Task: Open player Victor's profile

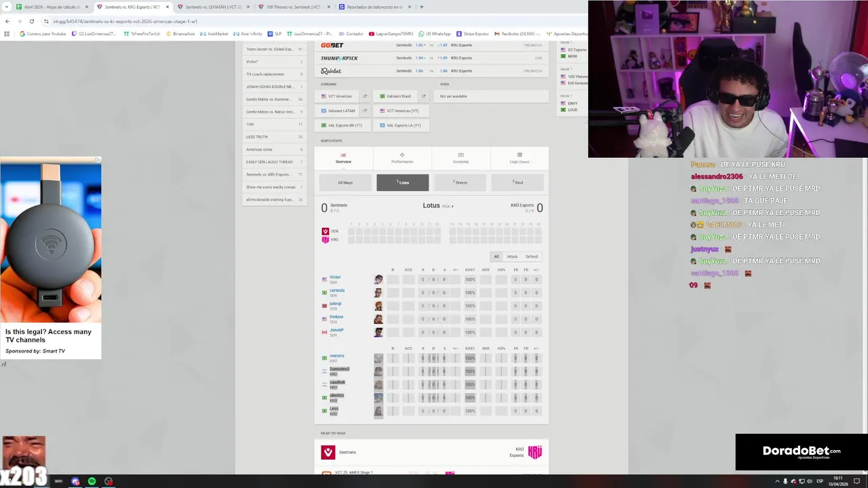Action: tap(335, 277)
